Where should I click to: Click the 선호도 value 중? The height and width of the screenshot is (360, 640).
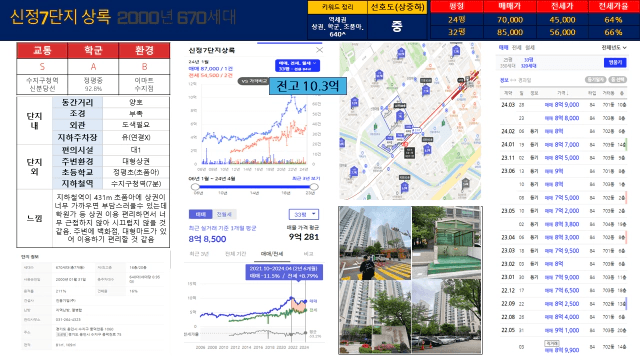(397, 27)
